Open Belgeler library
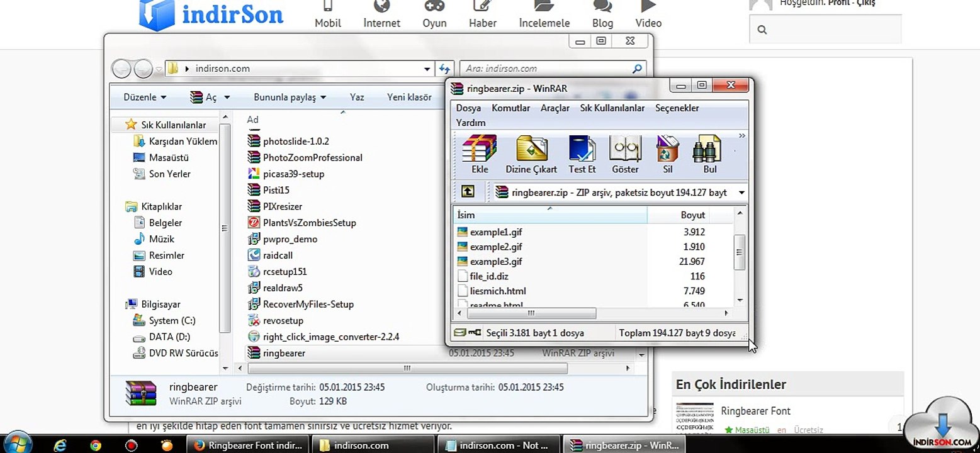The image size is (980, 453). pyautogui.click(x=158, y=223)
